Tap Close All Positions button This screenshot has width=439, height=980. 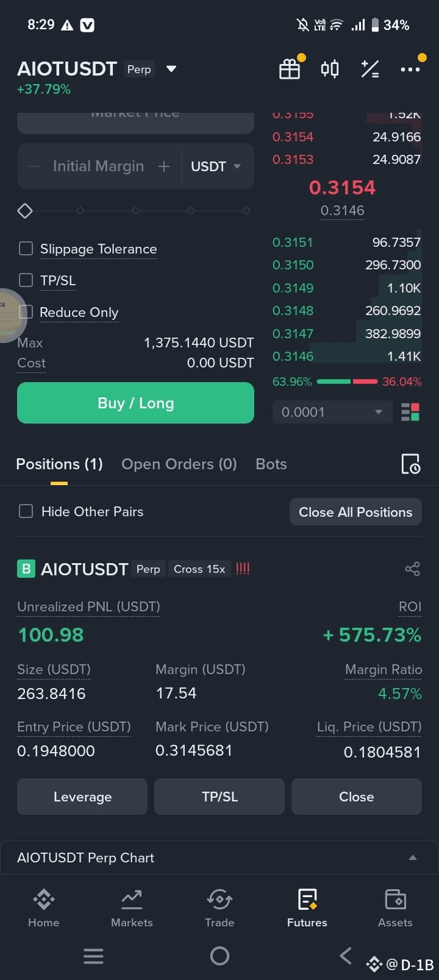pyautogui.click(x=355, y=512)
